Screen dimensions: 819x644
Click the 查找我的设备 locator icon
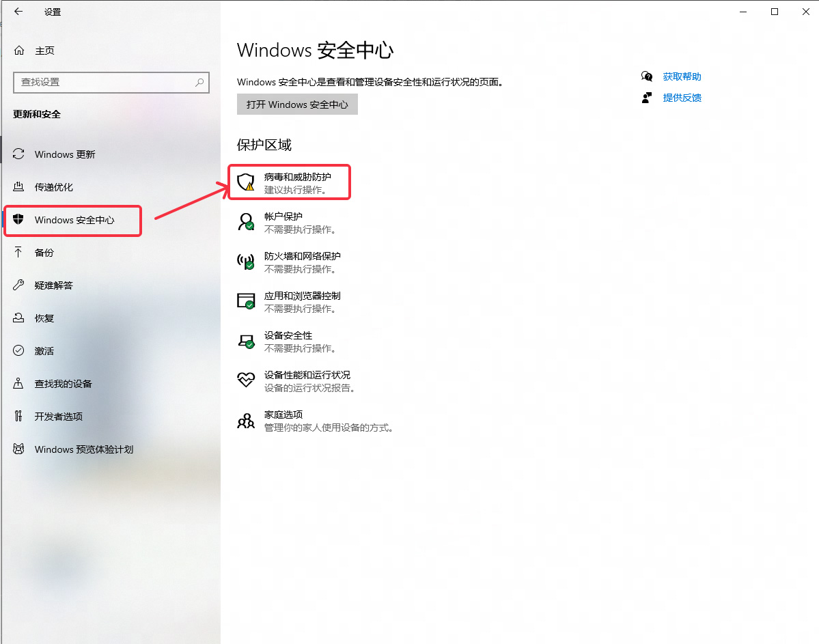tap(19, 383)
